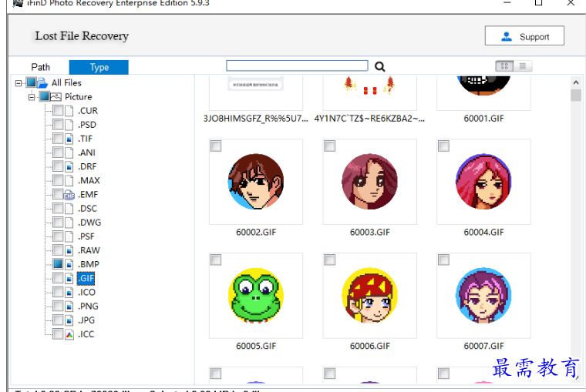
Task: Select the .DSC tree item label
Action: click(87, 208)
